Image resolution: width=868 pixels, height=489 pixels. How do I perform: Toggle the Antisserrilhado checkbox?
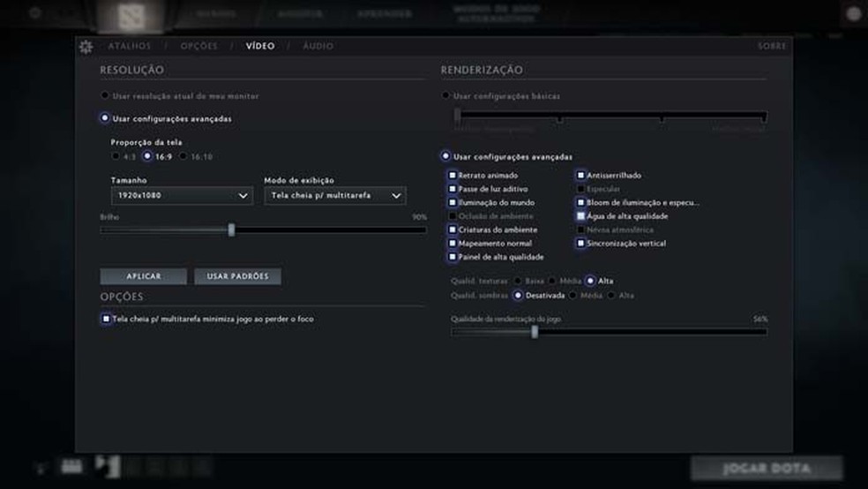coord(580,175)
